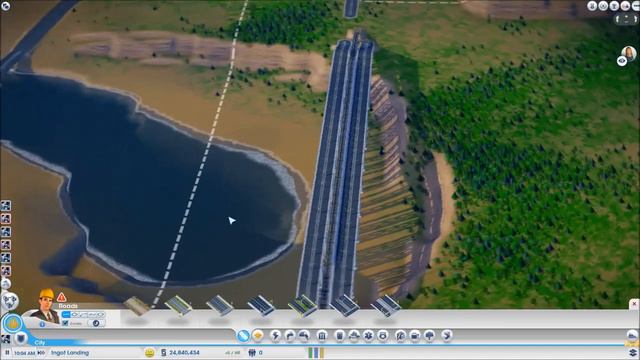Pick the high density avenue thumbnail

tap(344, 306)
